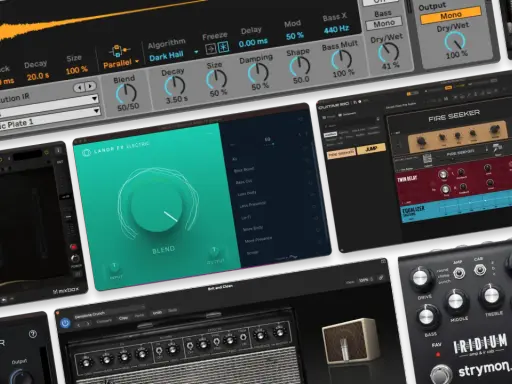Click the Iridium footswitch
The image size is (512, 384).
pos(441,374)
